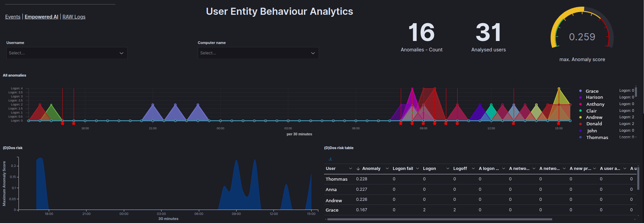
Task: Click Grace's legend color dot
Action: (x=580, y=91)
